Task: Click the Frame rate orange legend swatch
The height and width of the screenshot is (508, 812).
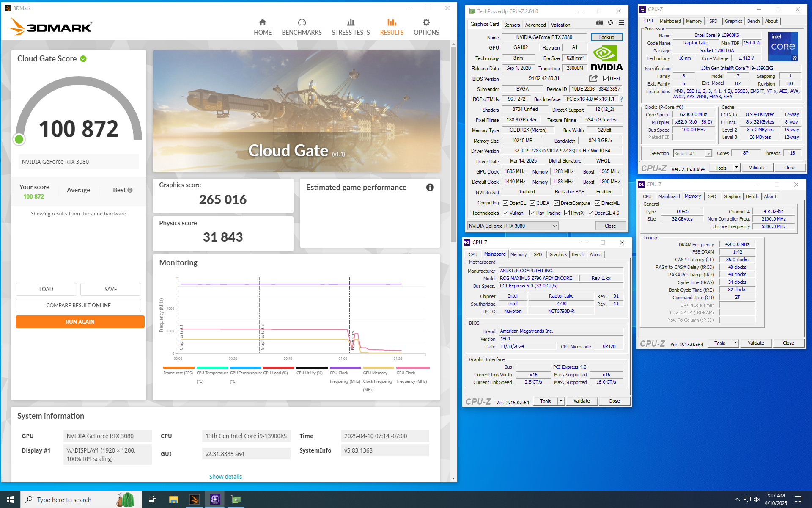Action: (x=178, y=367)
